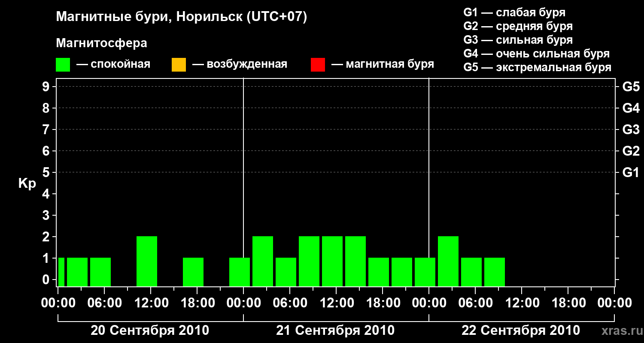Viewport: 644px width, 343px height.
Task: Click the 'Магнитосфера' legend heading
Action: tap(101, 43)
